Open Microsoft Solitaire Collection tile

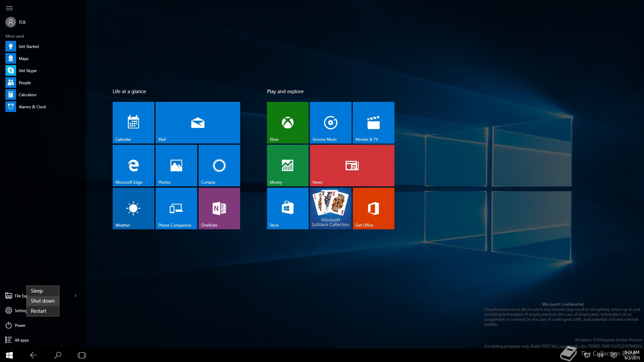point(331,208)
